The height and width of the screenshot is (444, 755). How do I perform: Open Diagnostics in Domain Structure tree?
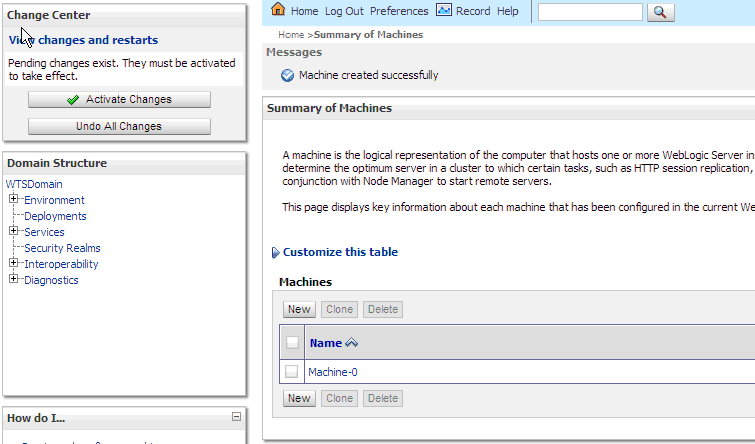click(x=51, y=280)
